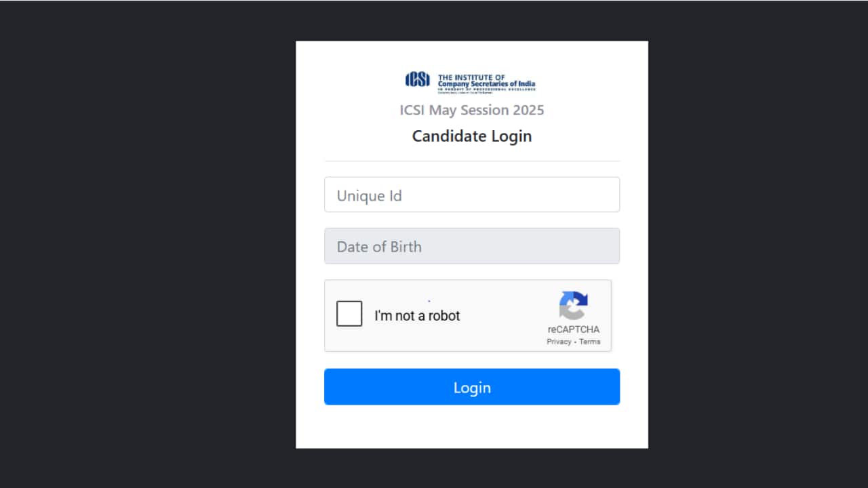Click the "I'm not a robot" label text
Image resolution: width=868 pixels, height=488 pixels.
[x=417, y=316]
